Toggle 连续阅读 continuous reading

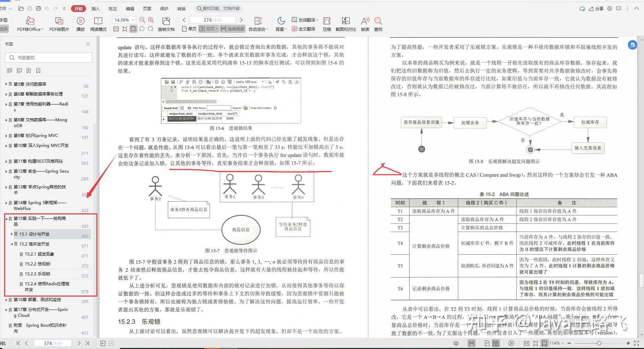pos(233,29)
